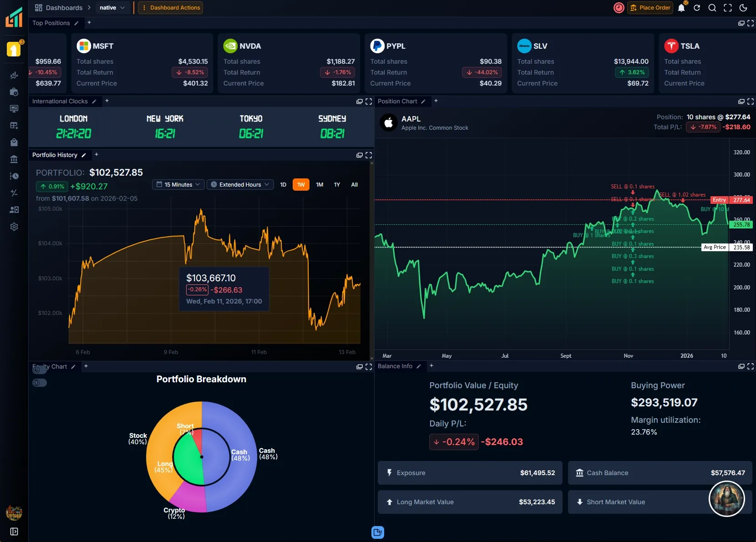Click the blue floating note icon
This screenshot has height=542, width=756.
tap(378, 532)
